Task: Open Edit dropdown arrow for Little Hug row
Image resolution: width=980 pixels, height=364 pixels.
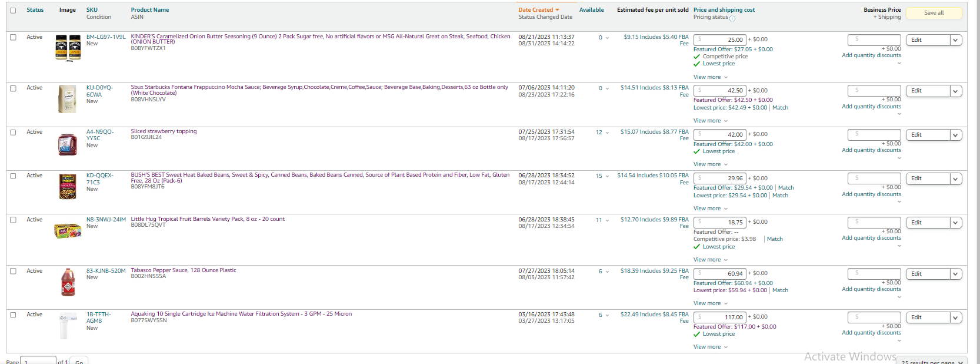Action: pyautogui.click(x=955, y=223)
